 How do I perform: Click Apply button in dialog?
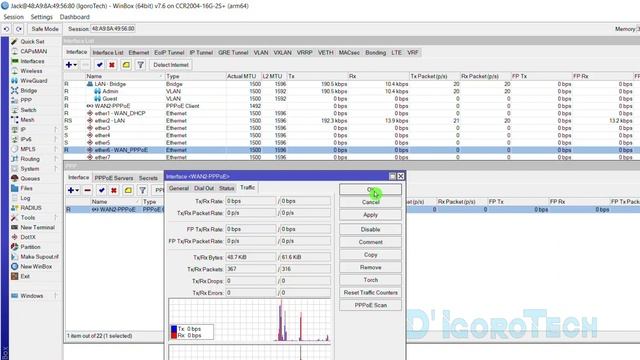[x=370, y=215]
